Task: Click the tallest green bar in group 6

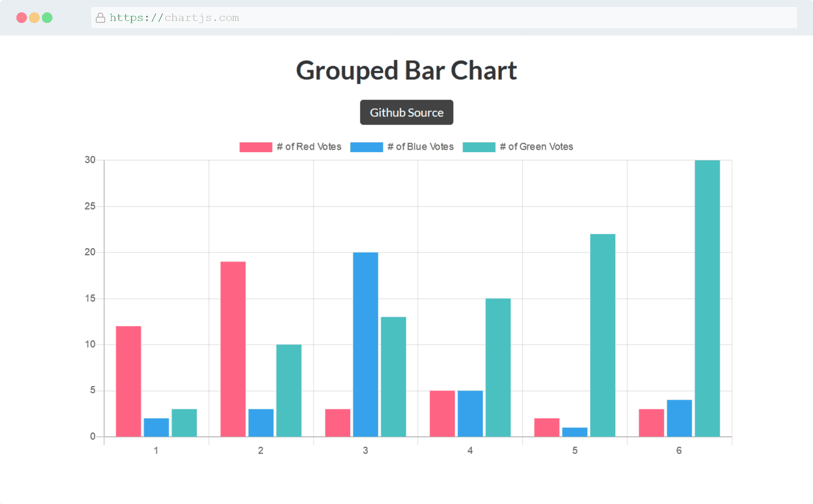Action: click(706, 296)
